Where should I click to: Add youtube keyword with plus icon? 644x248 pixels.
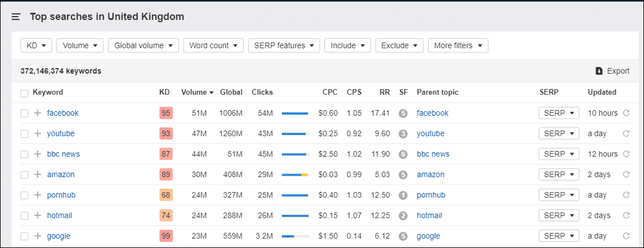click(38, 133)
